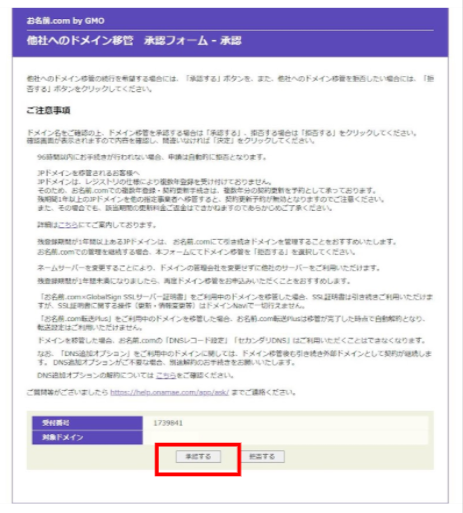This screenshot has height=513, width=463.
Task: Click the 96時間以内 notice paragraph
Action: coord(152,157)
